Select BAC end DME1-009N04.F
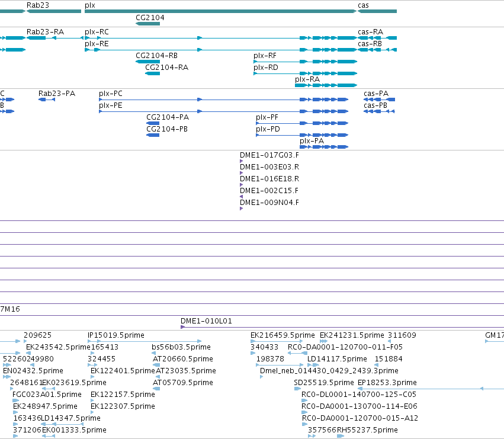This screenshot has width=504, height=439. [x=242, y=209]
